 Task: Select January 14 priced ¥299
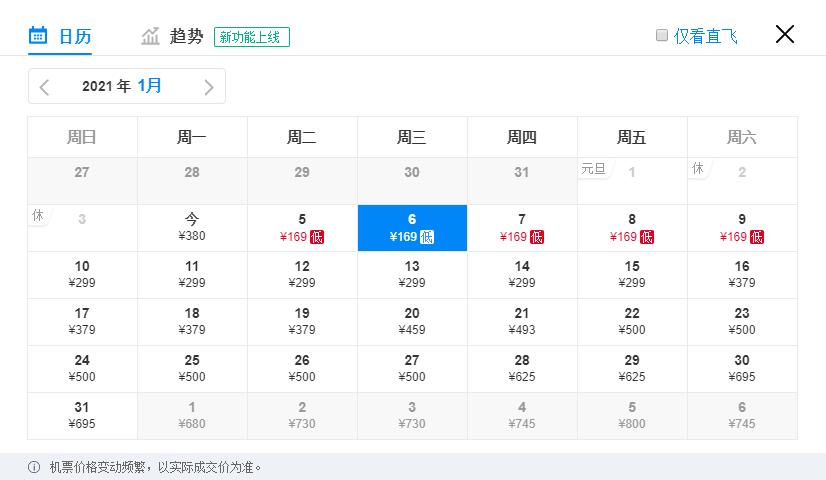click(x=522, y=275)
